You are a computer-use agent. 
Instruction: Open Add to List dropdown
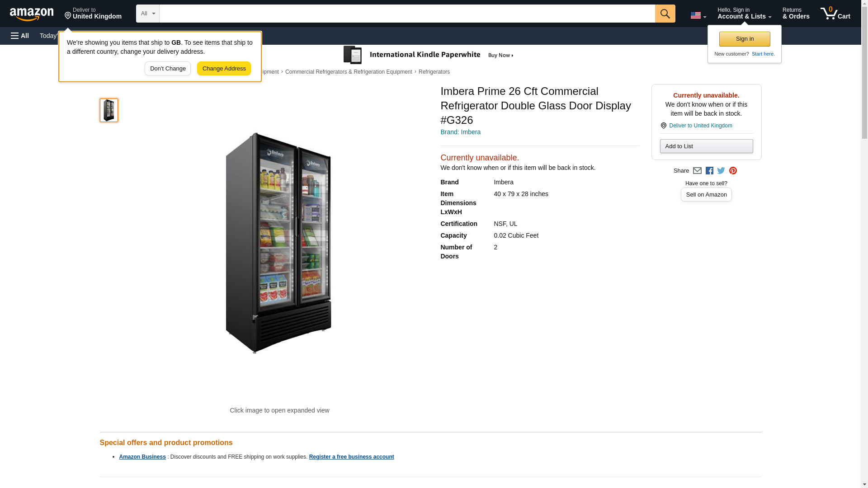[706, 146]
